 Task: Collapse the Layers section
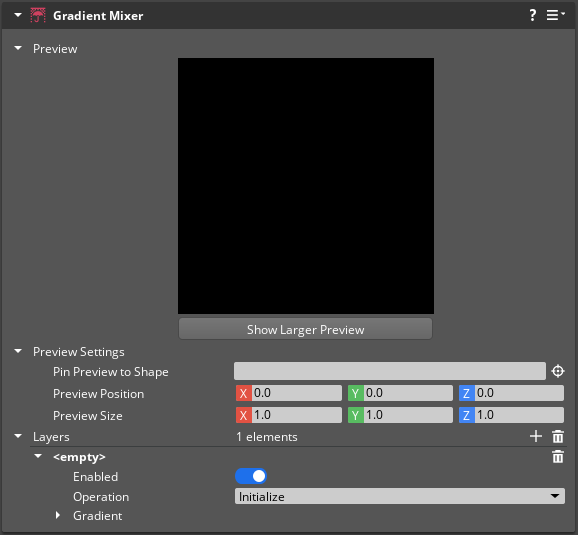[18, 436]
